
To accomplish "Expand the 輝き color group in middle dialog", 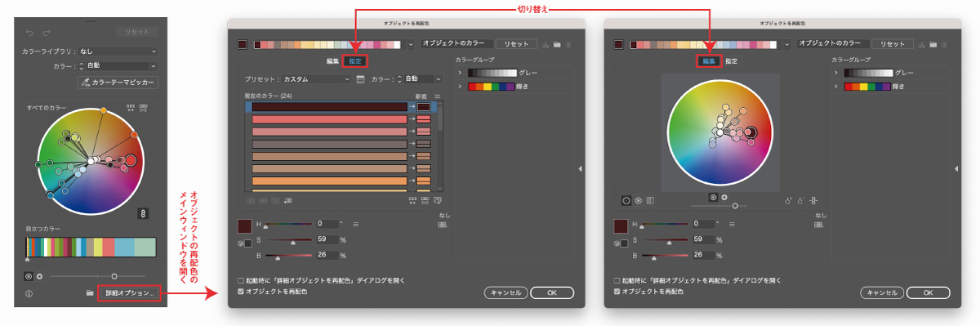I will (x=460, y=86).
